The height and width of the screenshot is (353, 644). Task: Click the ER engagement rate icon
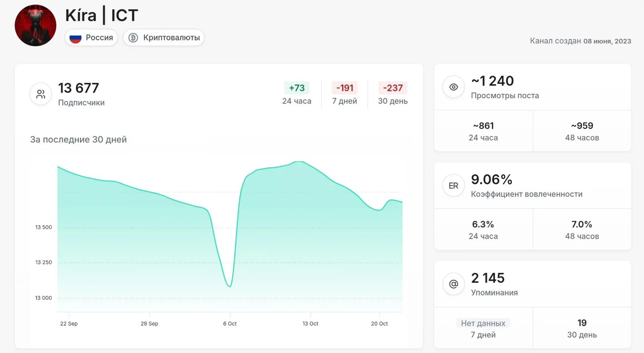coord(454,186)
